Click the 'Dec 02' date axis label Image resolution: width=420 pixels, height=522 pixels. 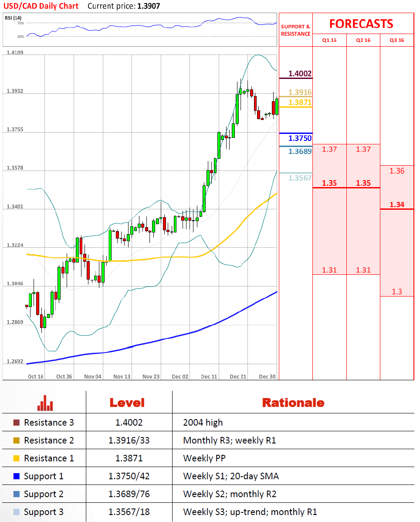180,376
